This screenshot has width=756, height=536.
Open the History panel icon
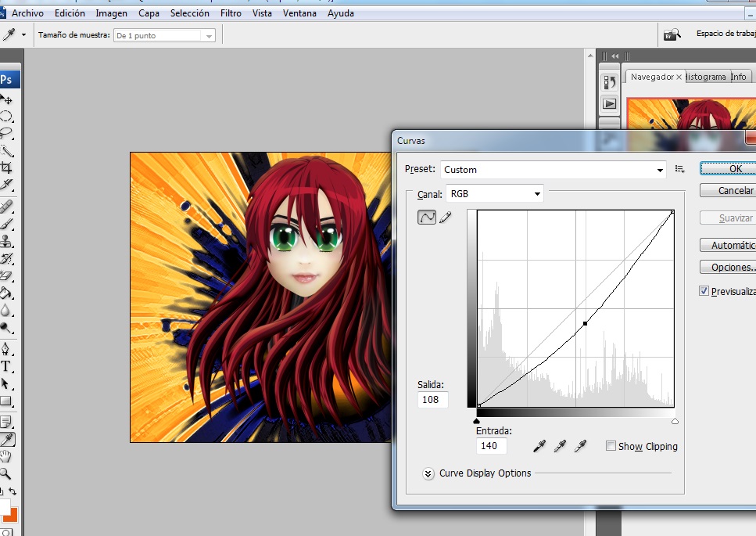coord(610,82)
